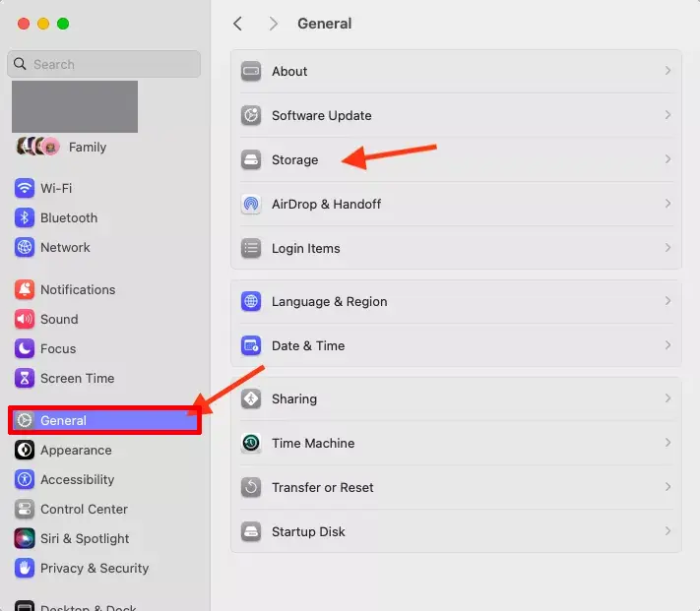Expand the Transfer or Reset chevron
Viewport: 700px width, 611px height.
(x=668, y=487)
